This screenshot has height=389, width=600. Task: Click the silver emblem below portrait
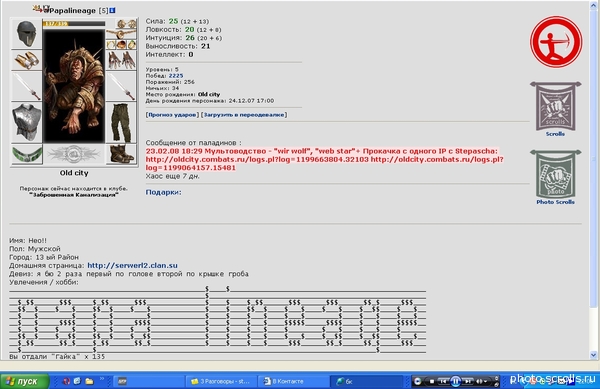74,154
